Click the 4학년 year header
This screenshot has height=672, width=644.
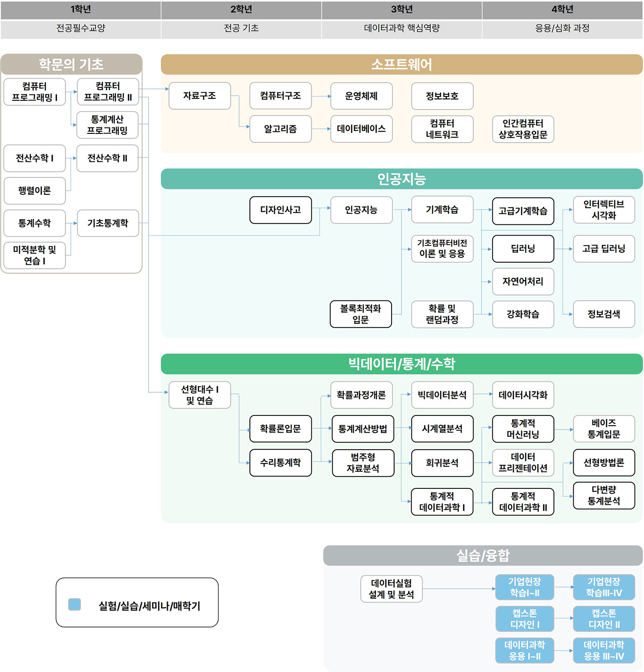click(x=562, y=9)
